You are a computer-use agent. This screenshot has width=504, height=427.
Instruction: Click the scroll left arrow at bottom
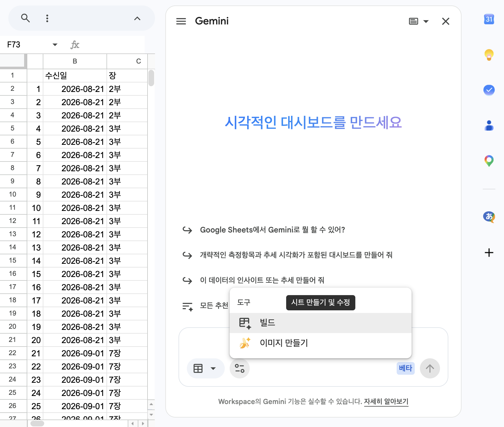pyautogui.click(x=132, y=423)
